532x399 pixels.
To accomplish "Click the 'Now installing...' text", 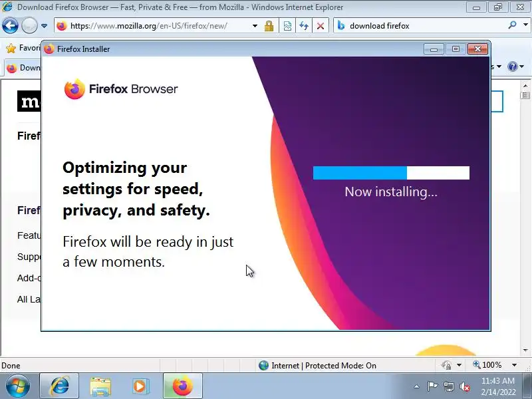I will (391, 192).
